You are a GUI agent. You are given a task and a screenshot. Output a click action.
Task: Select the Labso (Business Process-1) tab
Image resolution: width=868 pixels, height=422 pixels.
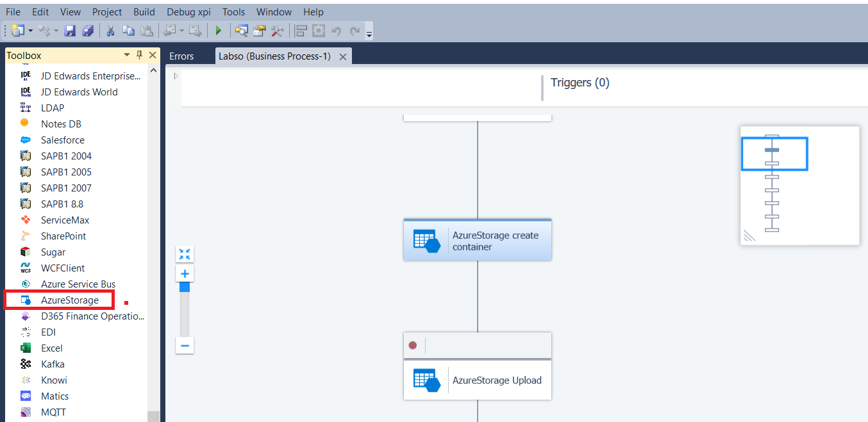274,56
